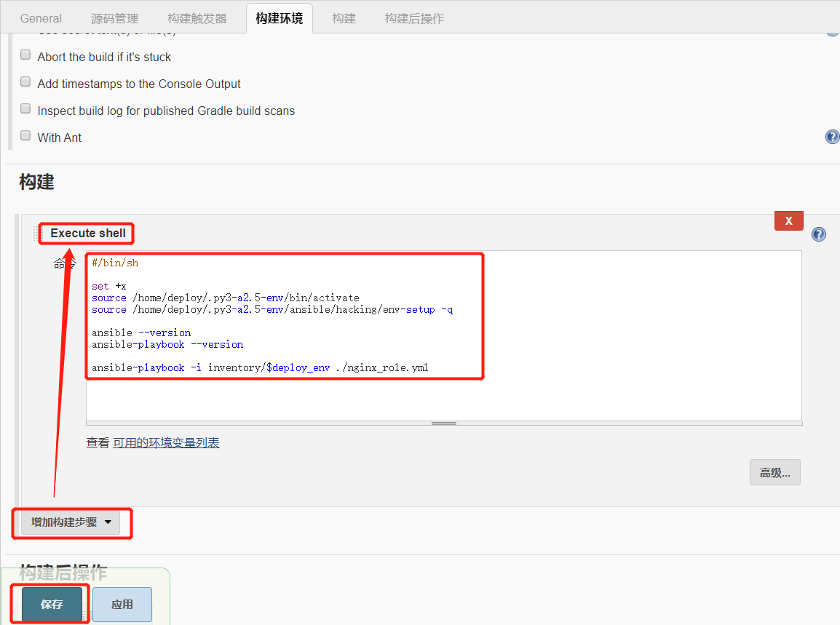Enable Add timestamps to the Console Output
Screen dimensions: 840x625
coord(25,82)
